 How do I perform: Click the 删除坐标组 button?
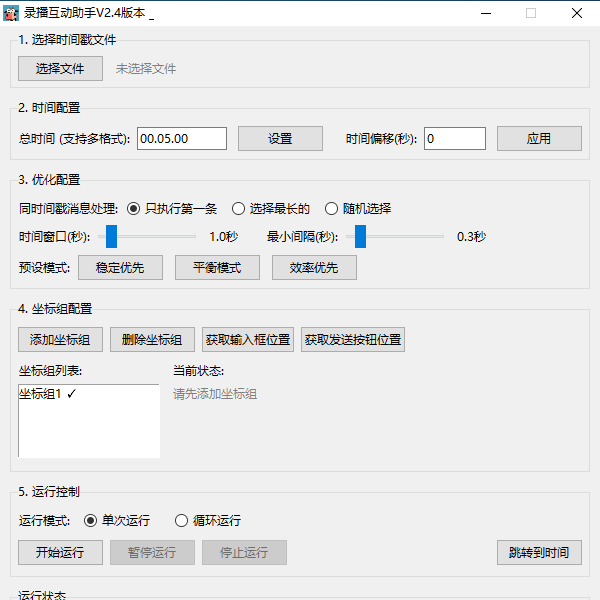coord(152,340)
